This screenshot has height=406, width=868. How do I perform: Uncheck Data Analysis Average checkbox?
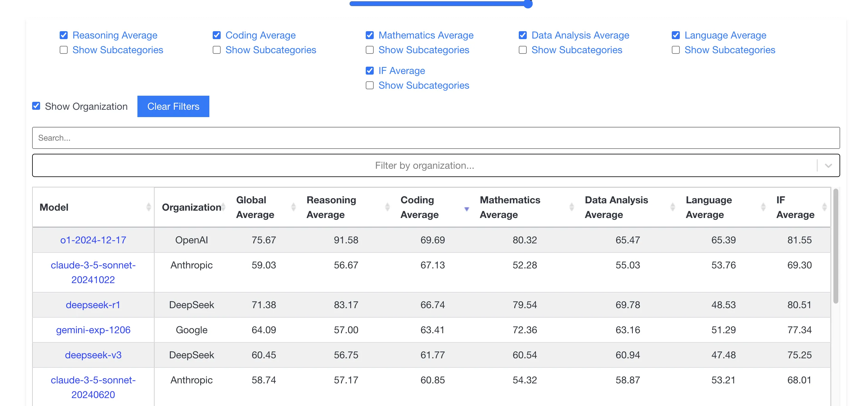(x=523, y=35)
